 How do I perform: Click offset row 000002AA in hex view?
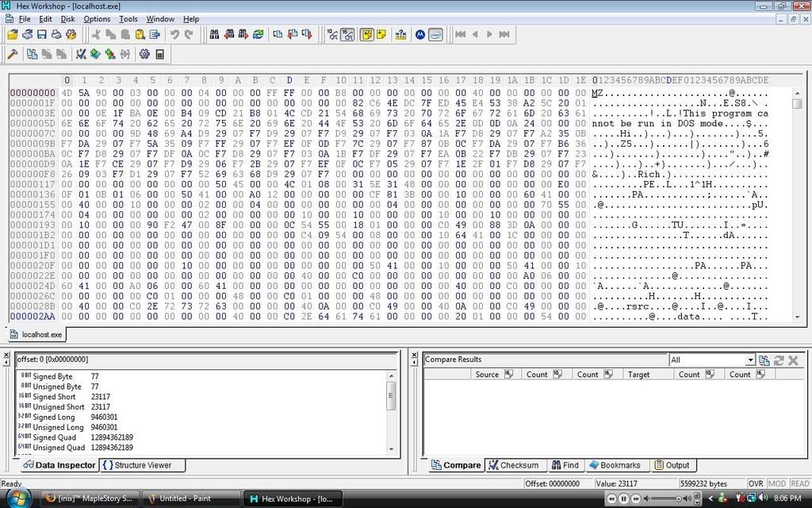click(33, 316)
